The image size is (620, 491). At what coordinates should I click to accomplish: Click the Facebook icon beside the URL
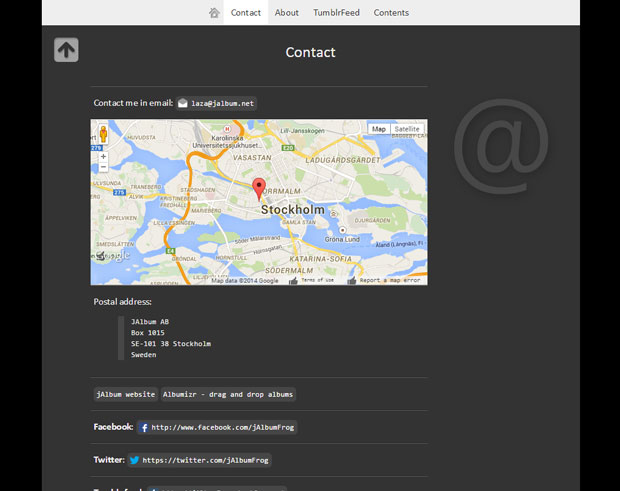click(x=144, y=427)
